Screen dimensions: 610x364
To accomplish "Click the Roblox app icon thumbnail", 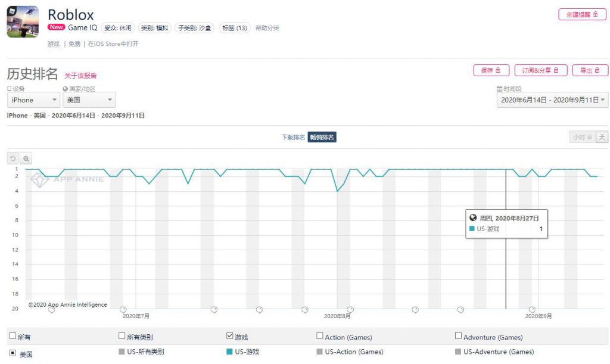I will point(23,22).
